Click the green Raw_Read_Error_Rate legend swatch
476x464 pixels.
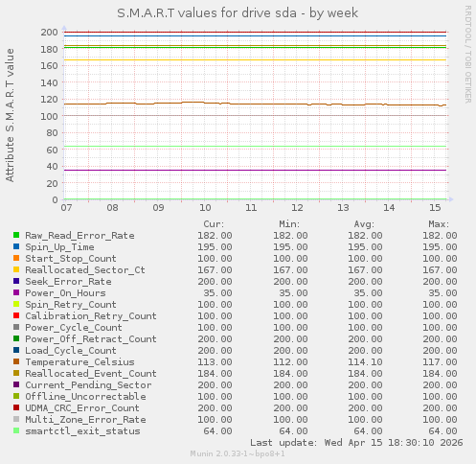point(16,235)
